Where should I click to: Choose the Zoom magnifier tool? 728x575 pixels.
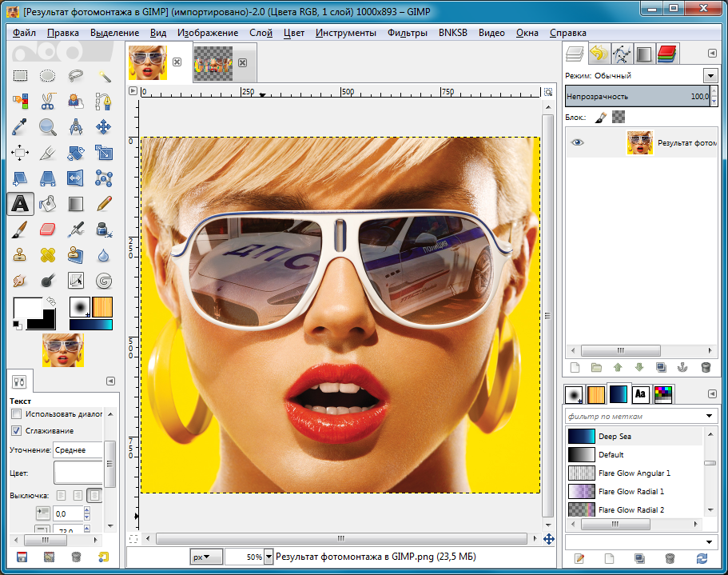coord(48,126)
